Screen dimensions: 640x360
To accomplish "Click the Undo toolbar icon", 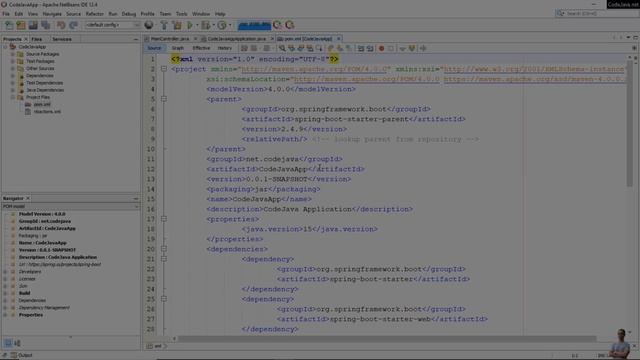I will (x=61, y=25).
